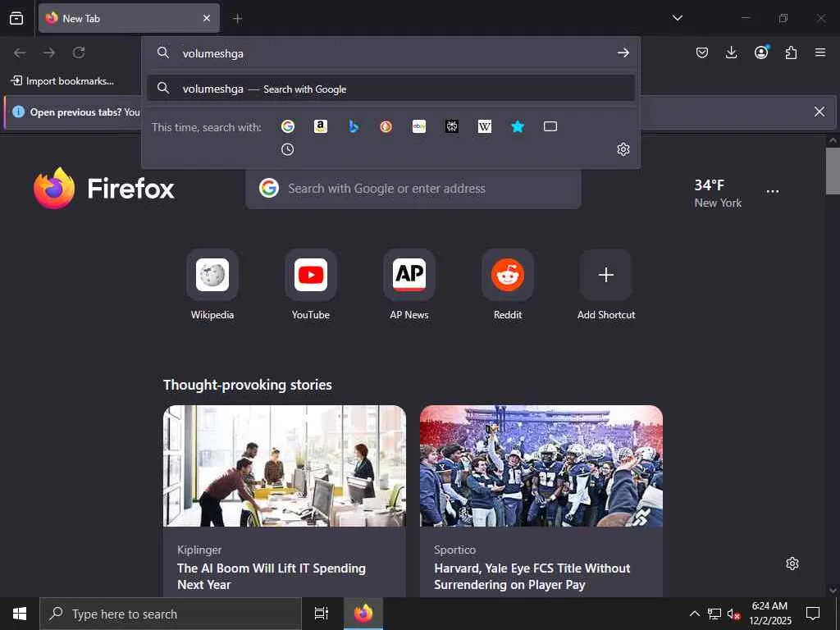Open the Save to Pocket icon
The height and width of the screenshot is (630, 840).
tap(702, 52)
